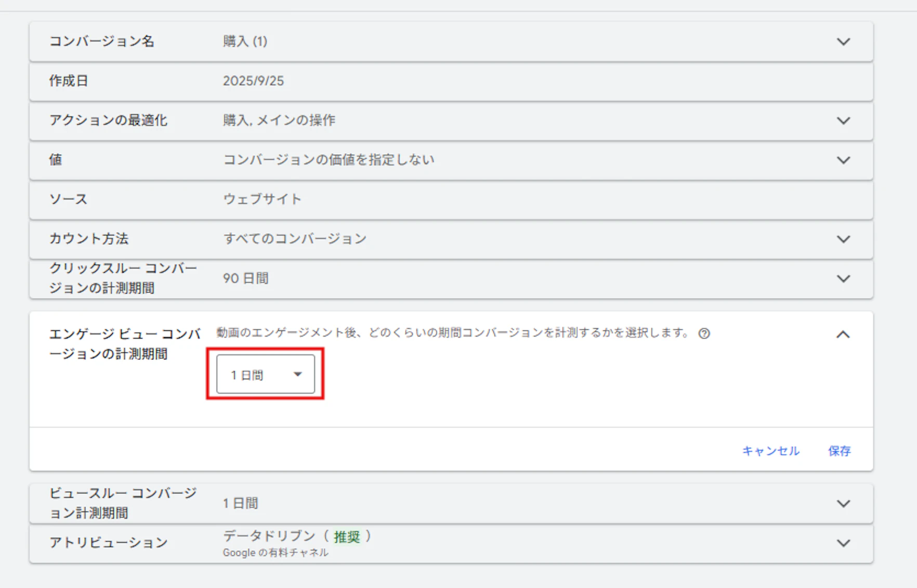This screenshot has height=588, width=917.
Task: Click the すべてのコンバージョン value
Action: click(x=295, y=239)
